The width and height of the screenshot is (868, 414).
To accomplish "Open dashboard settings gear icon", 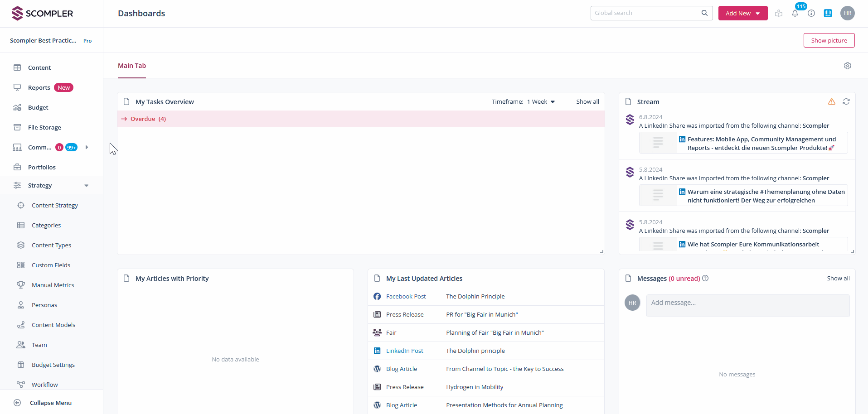I will [847, 66].
